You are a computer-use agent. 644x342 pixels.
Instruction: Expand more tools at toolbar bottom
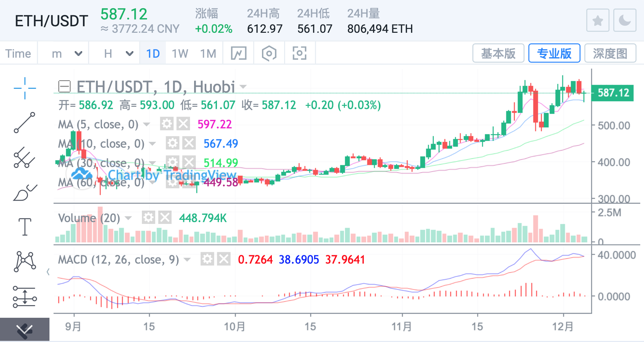[x=25, y=330]
